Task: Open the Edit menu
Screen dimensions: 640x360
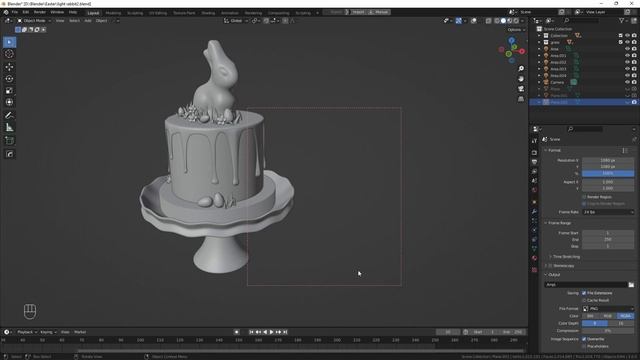Action: pos(26,12)
